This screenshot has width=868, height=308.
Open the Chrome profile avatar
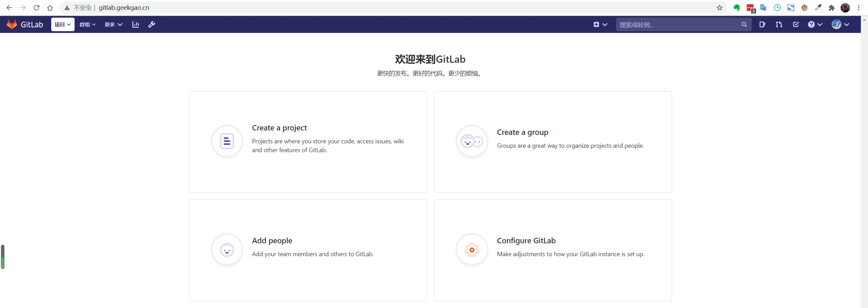pos(845,7)
